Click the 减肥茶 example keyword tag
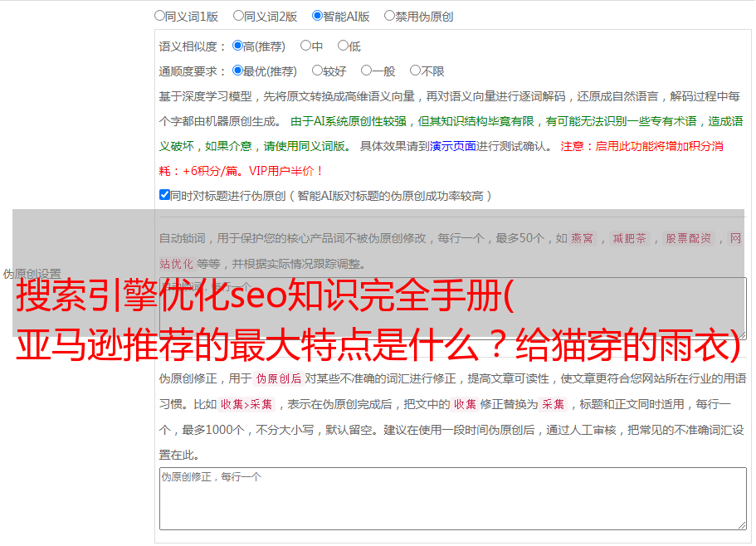Image resolution: width=756 pixels, height=546 pixels. pyautogui.click(x=629, y=238)
